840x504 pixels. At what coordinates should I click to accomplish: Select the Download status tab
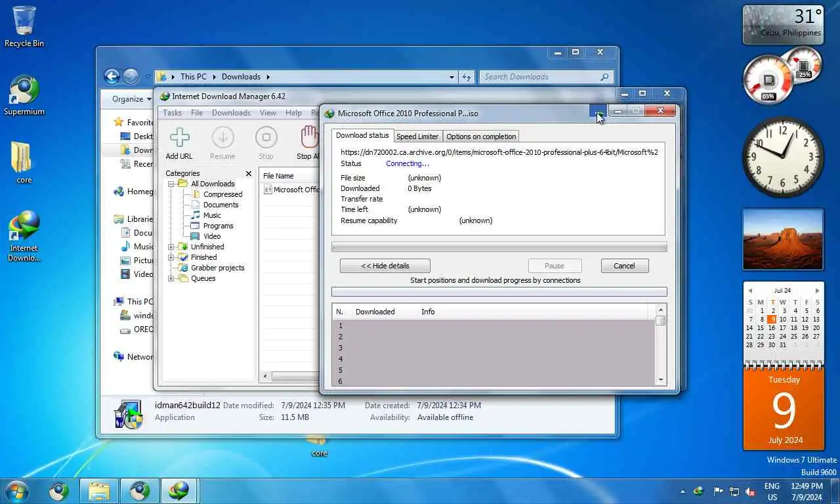tap(362, 135)
